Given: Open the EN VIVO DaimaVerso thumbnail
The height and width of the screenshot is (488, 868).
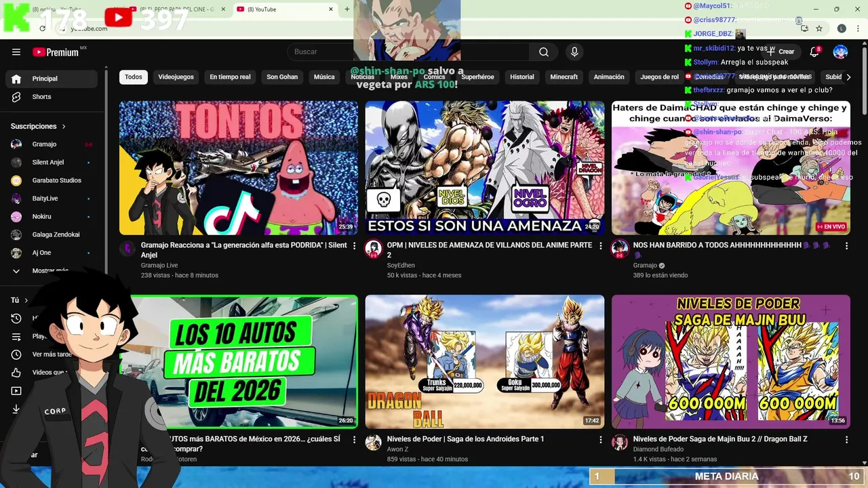Looking at the screenshot, I should (x=731, y=168).
